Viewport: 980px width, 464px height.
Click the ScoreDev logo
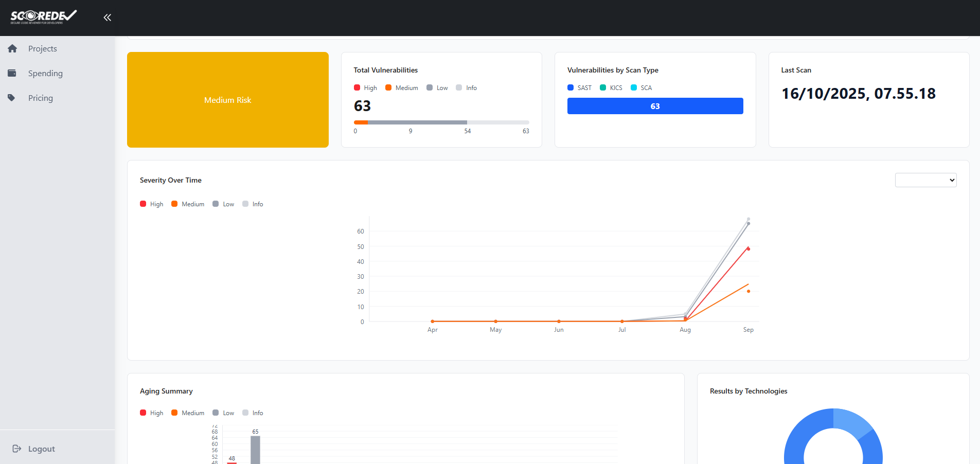pyautogui.click(x=44, y=16)
